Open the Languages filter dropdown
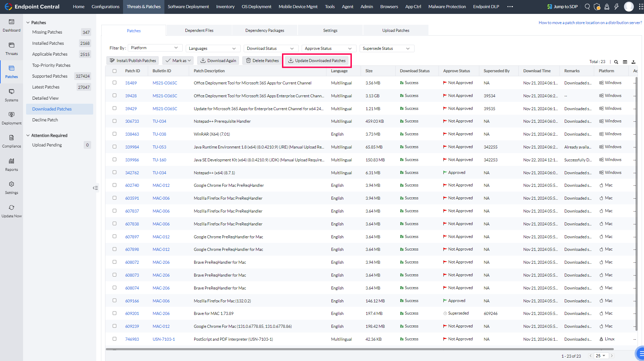This screenshot has width=644, height=361. click(x=213, y=48)
